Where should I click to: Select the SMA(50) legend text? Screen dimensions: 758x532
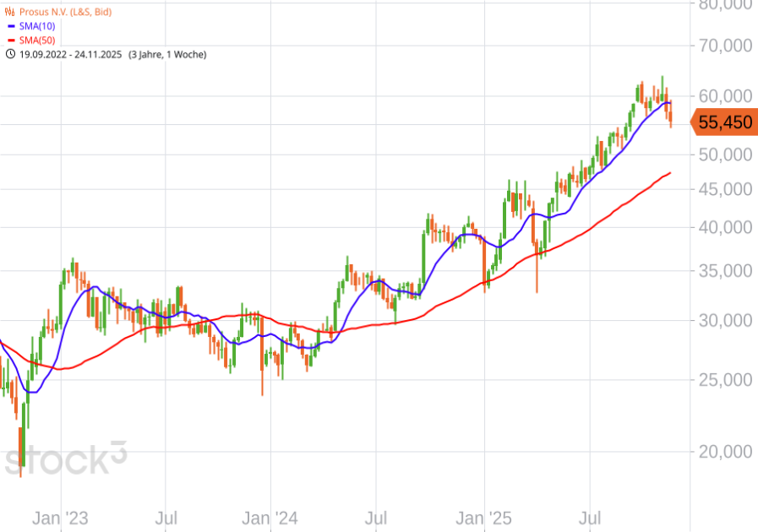pyautogui.click(x=36, y=41)
